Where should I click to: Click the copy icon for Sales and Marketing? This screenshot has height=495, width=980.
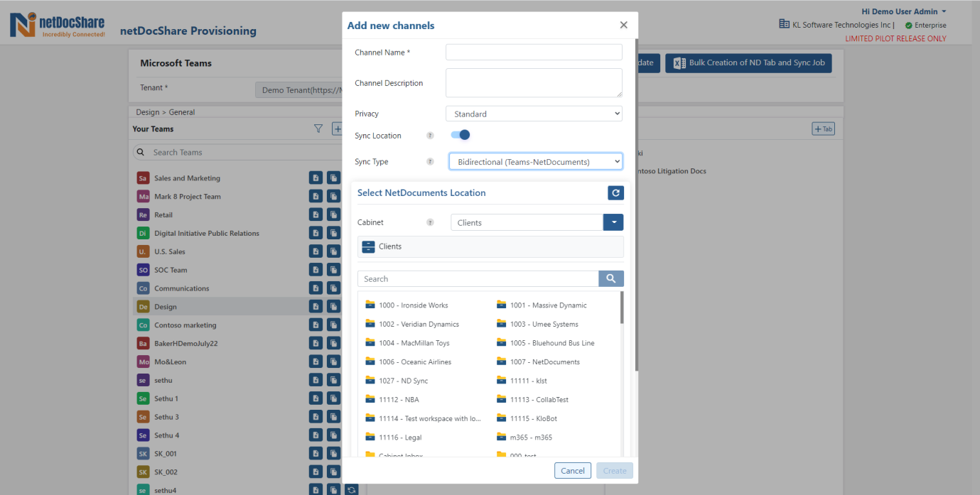tap(333, 178)
